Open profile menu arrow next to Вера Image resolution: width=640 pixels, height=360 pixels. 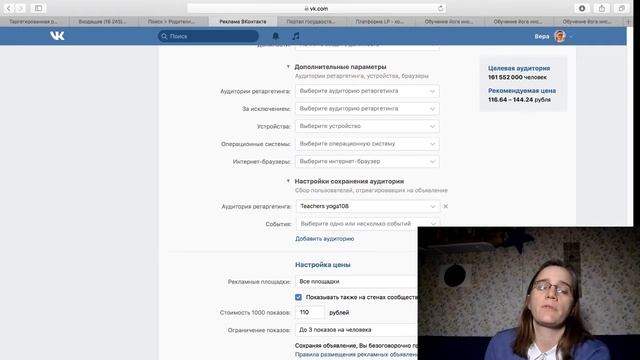click(x=571, y=36)
